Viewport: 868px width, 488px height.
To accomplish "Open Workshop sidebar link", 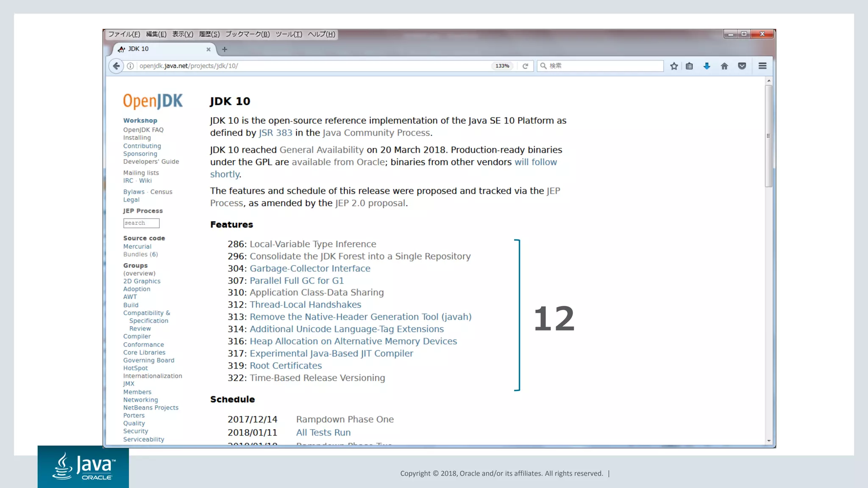I will [140, 121].
